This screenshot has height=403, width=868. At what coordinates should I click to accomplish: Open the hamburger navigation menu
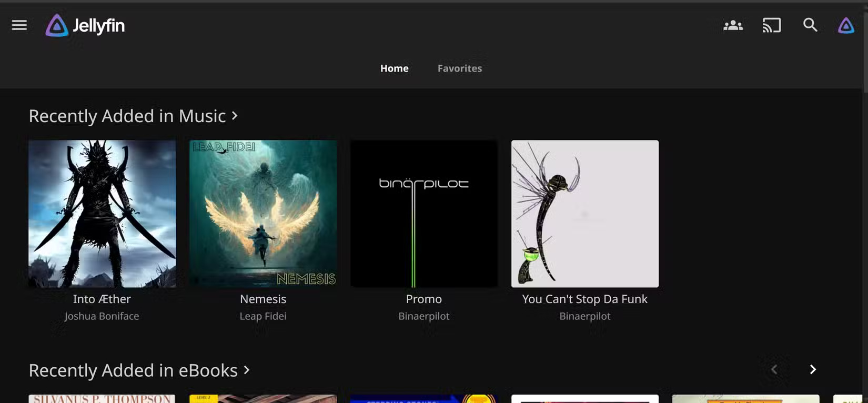click(x=19, y=25)
